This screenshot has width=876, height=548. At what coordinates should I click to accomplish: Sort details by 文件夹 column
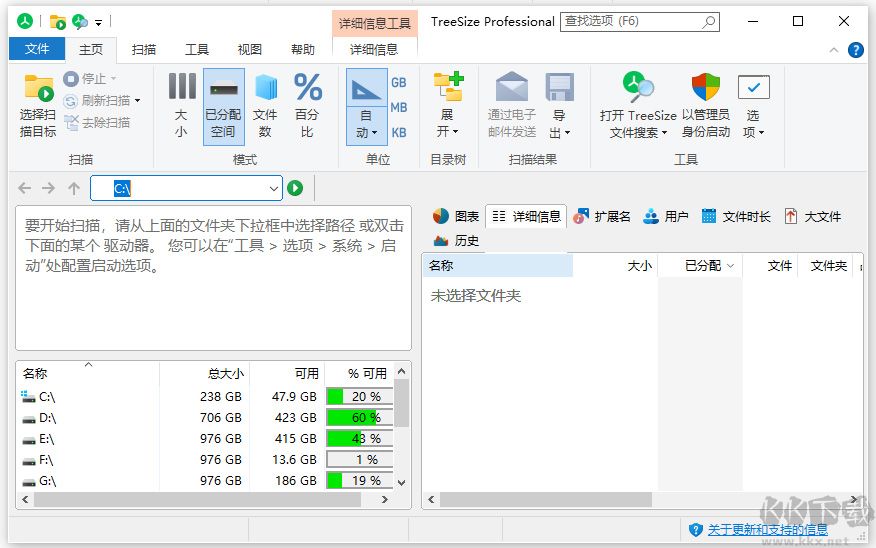click(825, 265)
